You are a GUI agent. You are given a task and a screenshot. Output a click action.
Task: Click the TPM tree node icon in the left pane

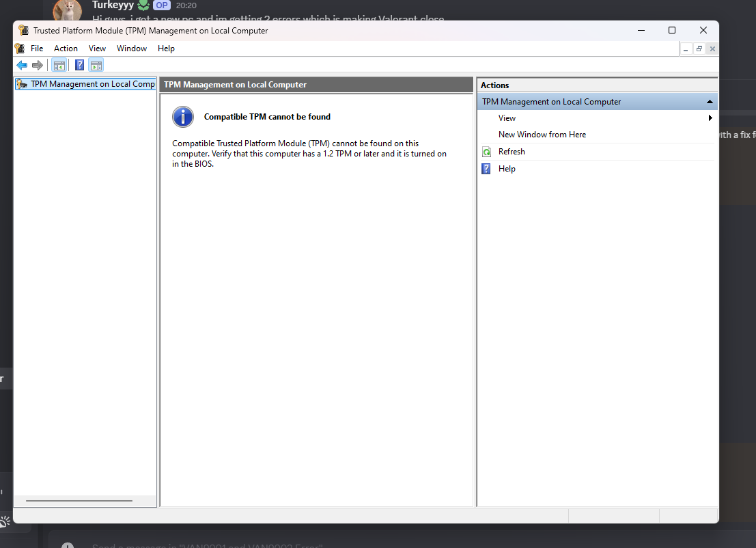[22, 84]
